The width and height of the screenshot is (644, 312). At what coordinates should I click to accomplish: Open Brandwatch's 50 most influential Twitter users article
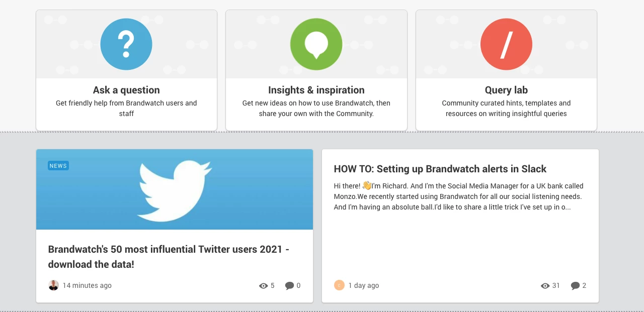pyautogui.click(x=169, y=257)
